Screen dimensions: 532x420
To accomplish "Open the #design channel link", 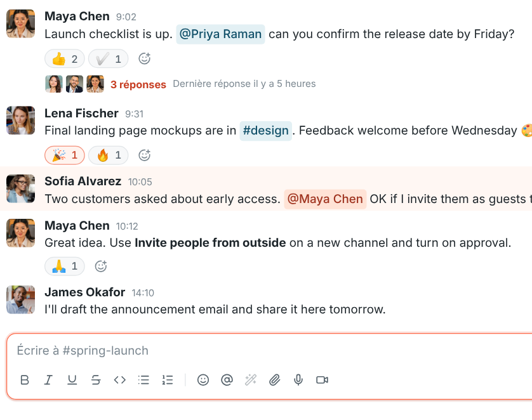I will pyautogui.click(x=265, y=131).
